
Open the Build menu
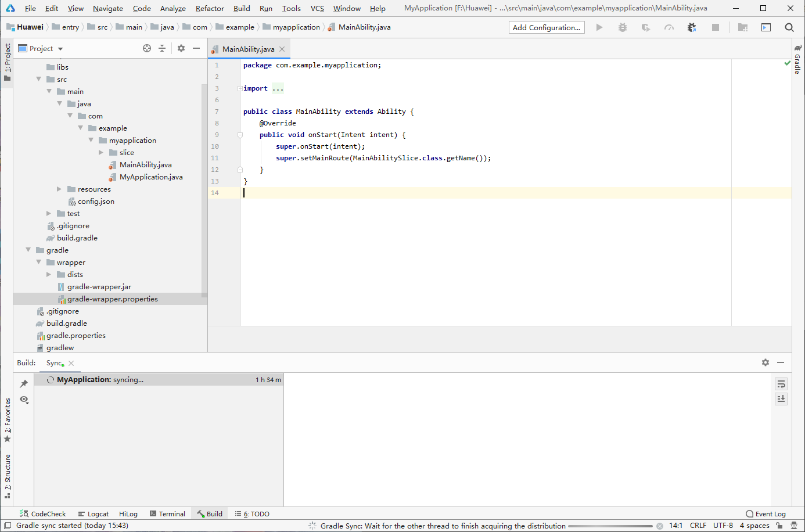(242, 8)
